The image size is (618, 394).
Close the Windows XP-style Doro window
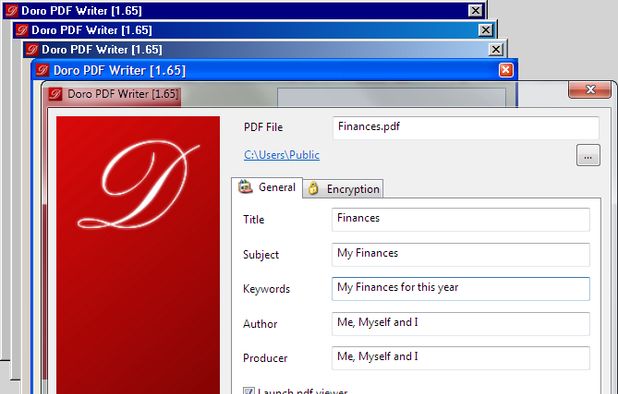[506, 70]
